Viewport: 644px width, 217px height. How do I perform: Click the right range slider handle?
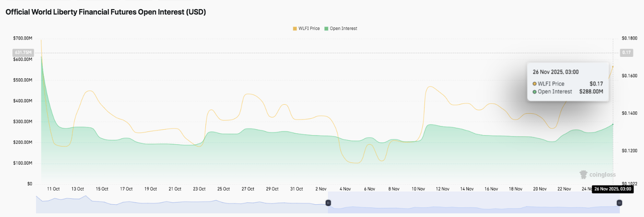pos(619,203)
